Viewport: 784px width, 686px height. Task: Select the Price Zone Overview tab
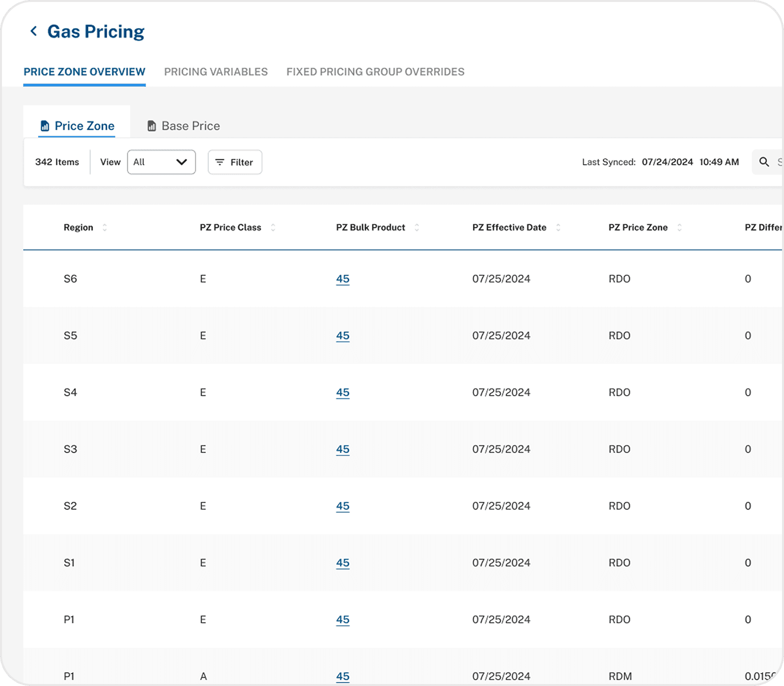(84, 72)
